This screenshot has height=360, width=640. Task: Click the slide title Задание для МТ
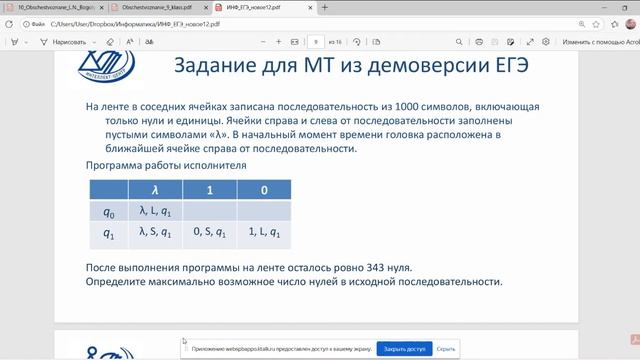[351, 65]
